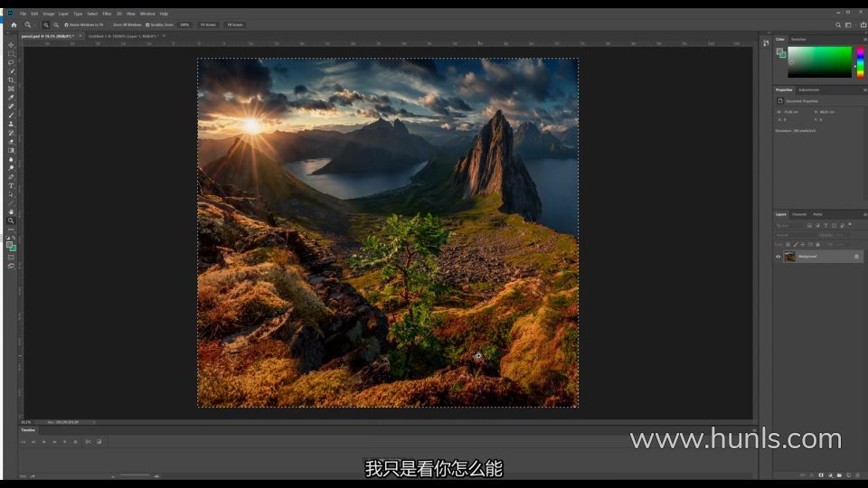Open the layer filter kind dropdown
This screenshot has height=488, width=868.
point(788,226)
